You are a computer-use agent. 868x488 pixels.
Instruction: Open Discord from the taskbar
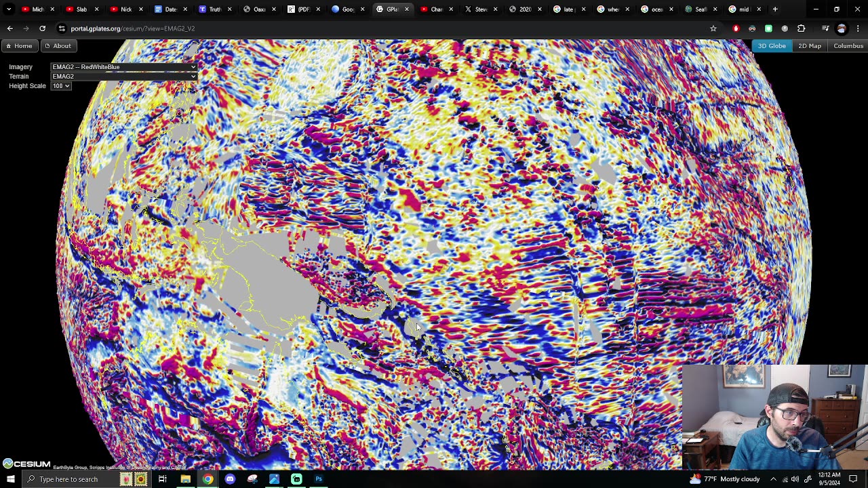(230, 479)
